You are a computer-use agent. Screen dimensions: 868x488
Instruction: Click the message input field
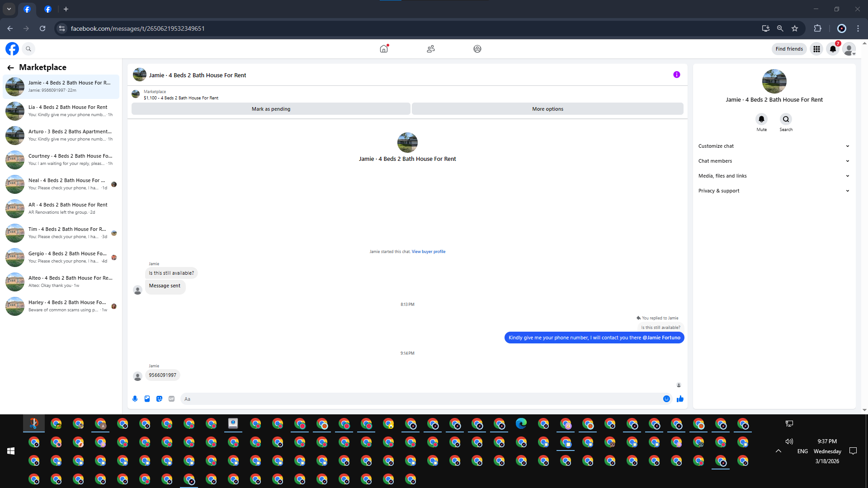coord(420,399)
